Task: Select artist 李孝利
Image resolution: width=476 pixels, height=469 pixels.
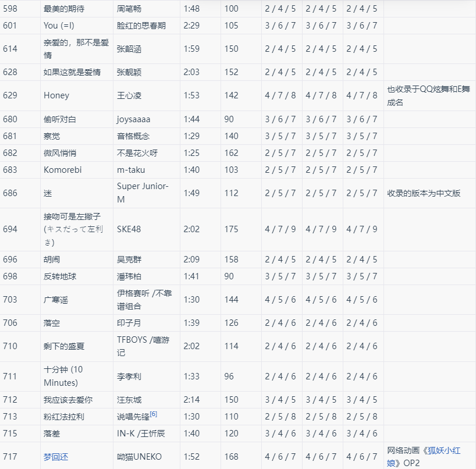Action: point(129,376)
